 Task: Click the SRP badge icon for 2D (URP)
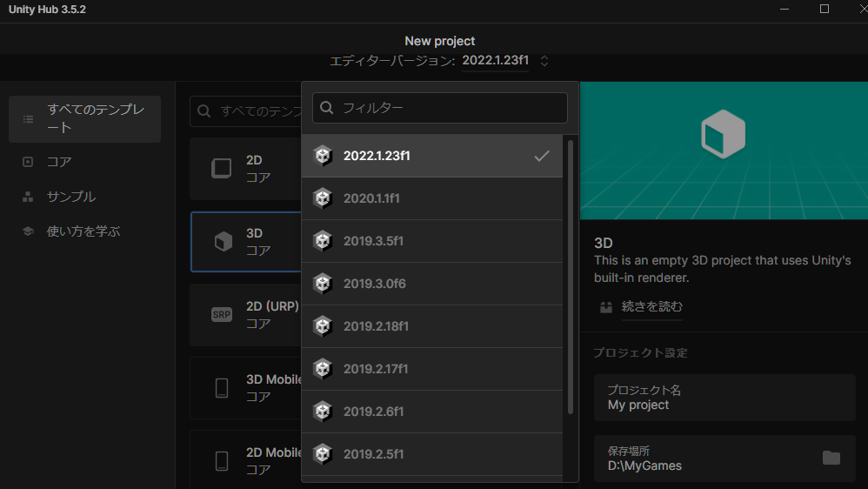point(222,315)
